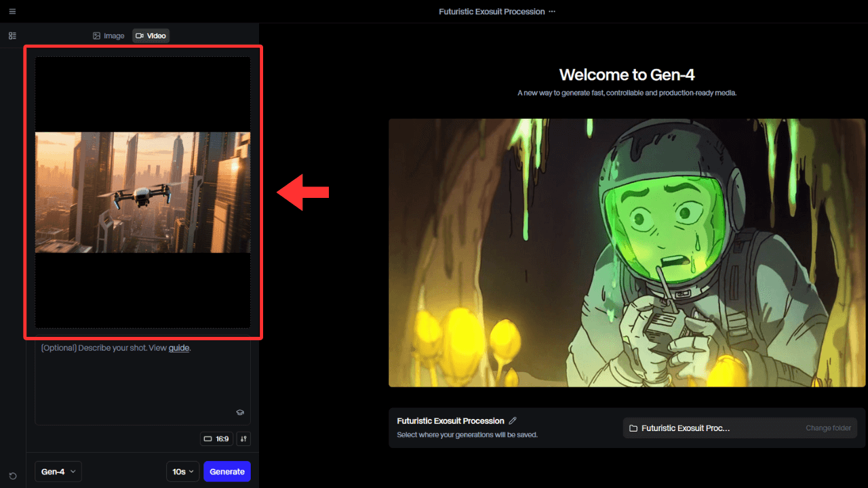Click the Futuristic Exosuit Procession title

pyautogui.click(x=492, y=12)
